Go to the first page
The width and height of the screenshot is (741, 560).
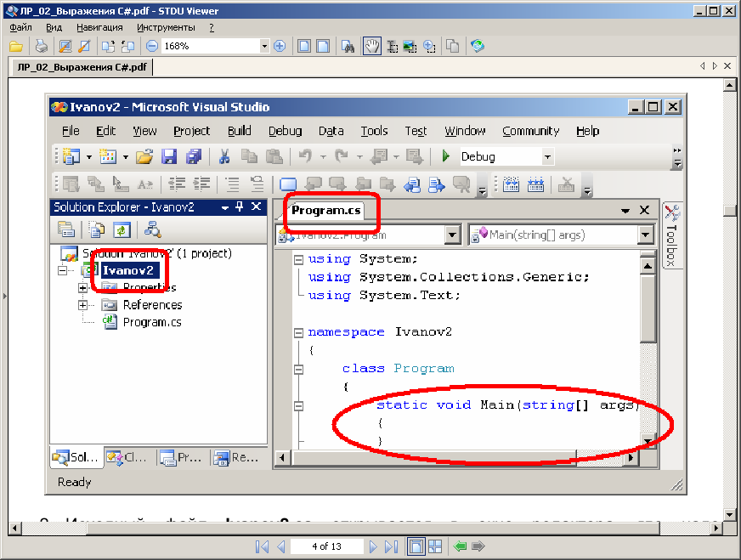click(262, 546)
